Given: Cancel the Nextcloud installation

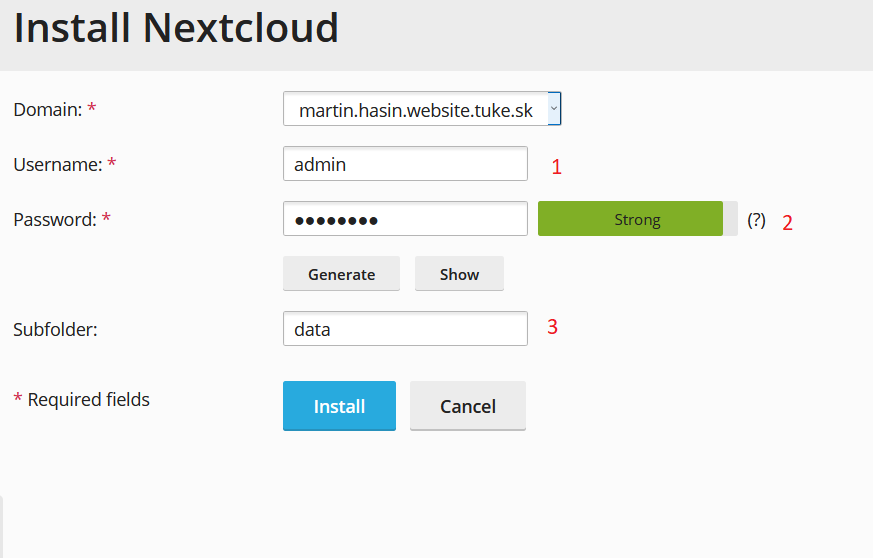Looking at the screenshot, I should click(468, 406).
